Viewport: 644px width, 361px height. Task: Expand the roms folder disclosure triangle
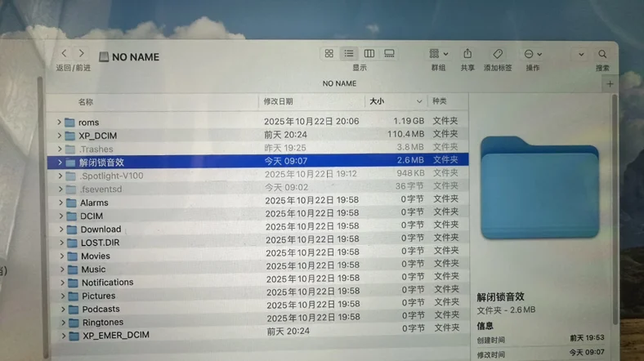[60, 122]
